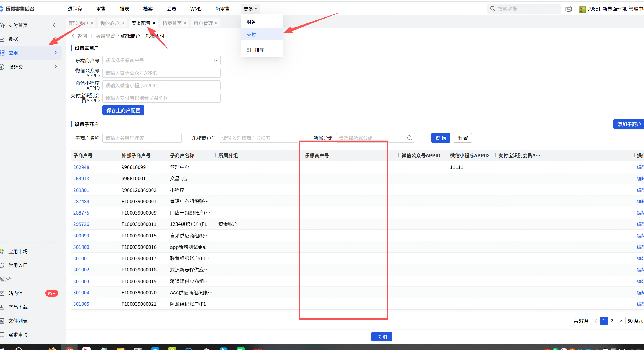Close the 用户管理 tab
The height and width of the screenshot is (350, 644).
216,23
